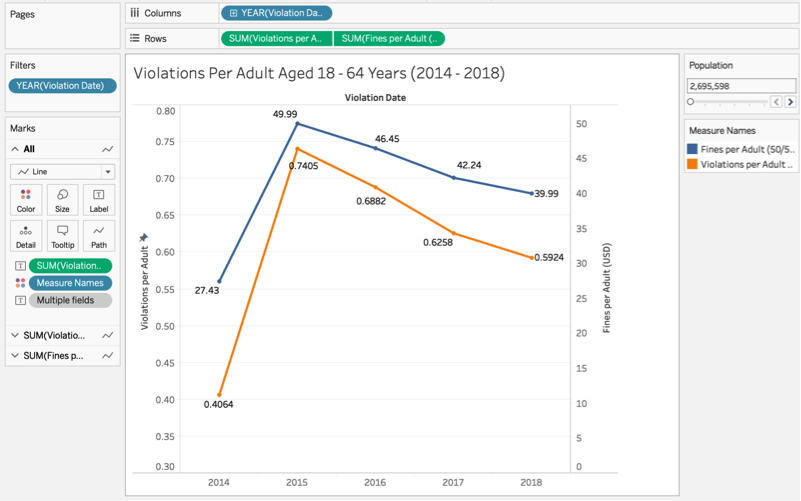Expand the SUM(Fines per Adult) marks section
The image size is (801, 501).
point(15,356)
